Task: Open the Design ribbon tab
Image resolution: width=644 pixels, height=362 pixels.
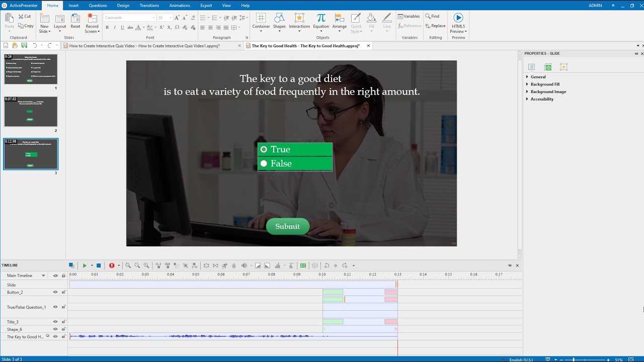Action: click(123, 6)
